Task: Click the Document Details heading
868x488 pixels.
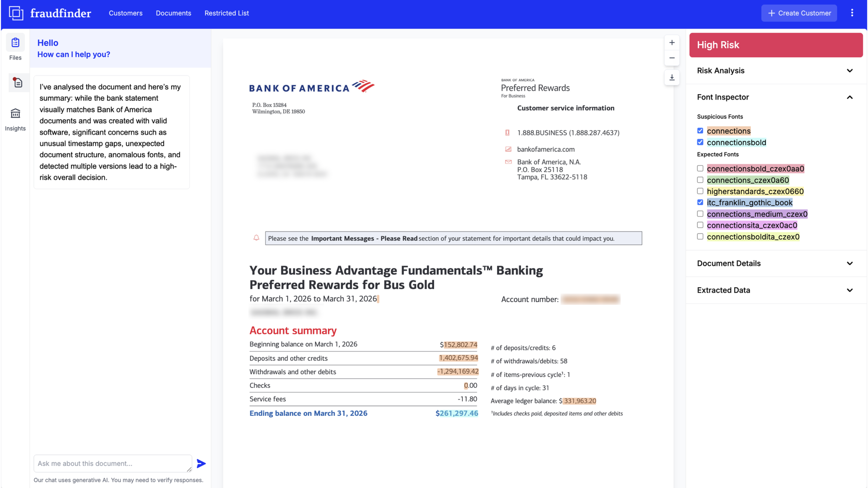Action: pyautogui.click(x=729, y=263)
